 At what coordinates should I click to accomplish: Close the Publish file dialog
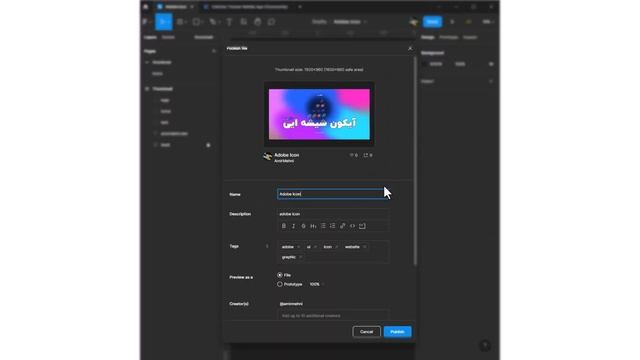[410, 48]
